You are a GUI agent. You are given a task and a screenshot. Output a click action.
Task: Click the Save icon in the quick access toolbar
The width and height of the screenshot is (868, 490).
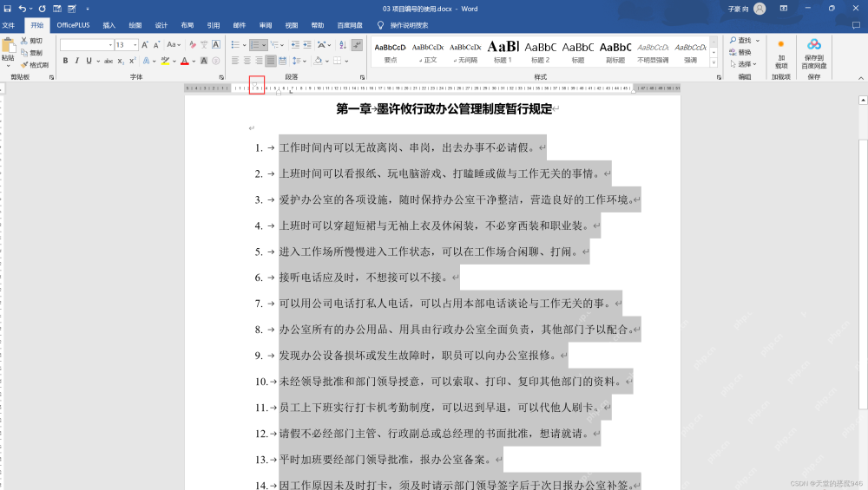pyautogui.click(x=7, y=9)
